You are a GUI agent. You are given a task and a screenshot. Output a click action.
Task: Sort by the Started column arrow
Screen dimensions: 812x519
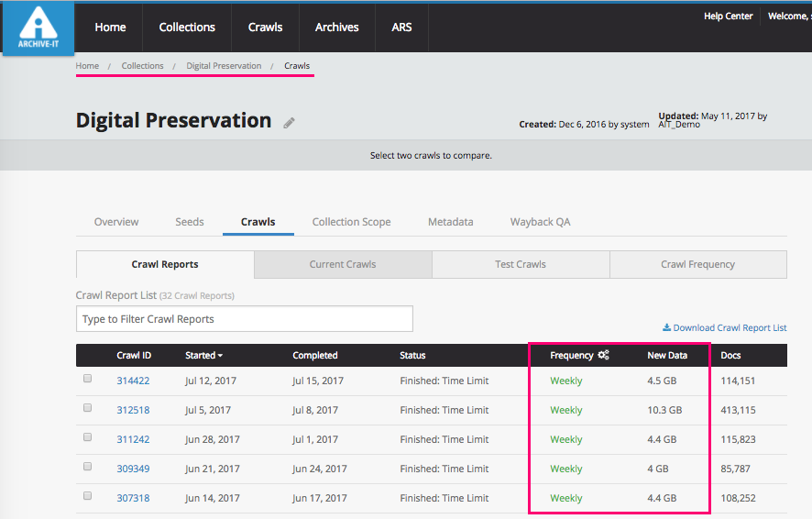(x=220, y=356)
